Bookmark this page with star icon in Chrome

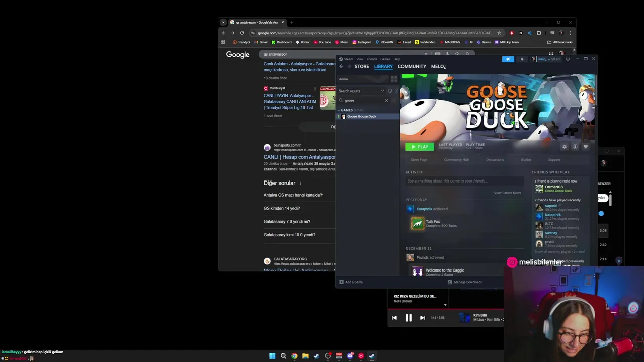pos(499,33)
